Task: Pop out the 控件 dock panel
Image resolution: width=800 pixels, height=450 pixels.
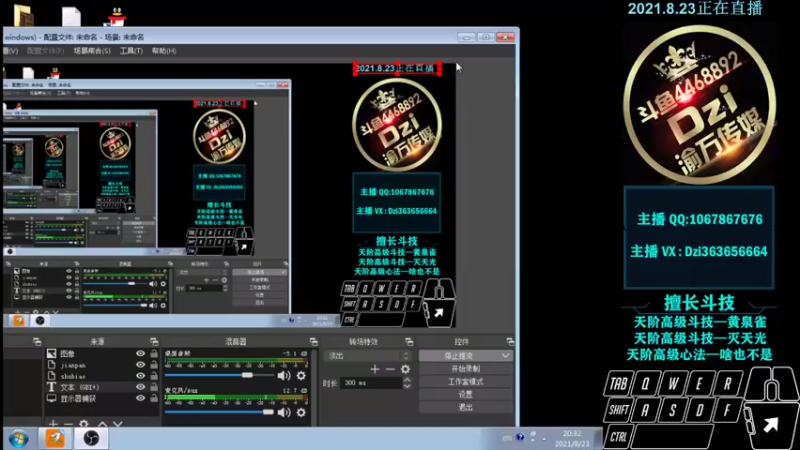Action: [x=510, y=341]
